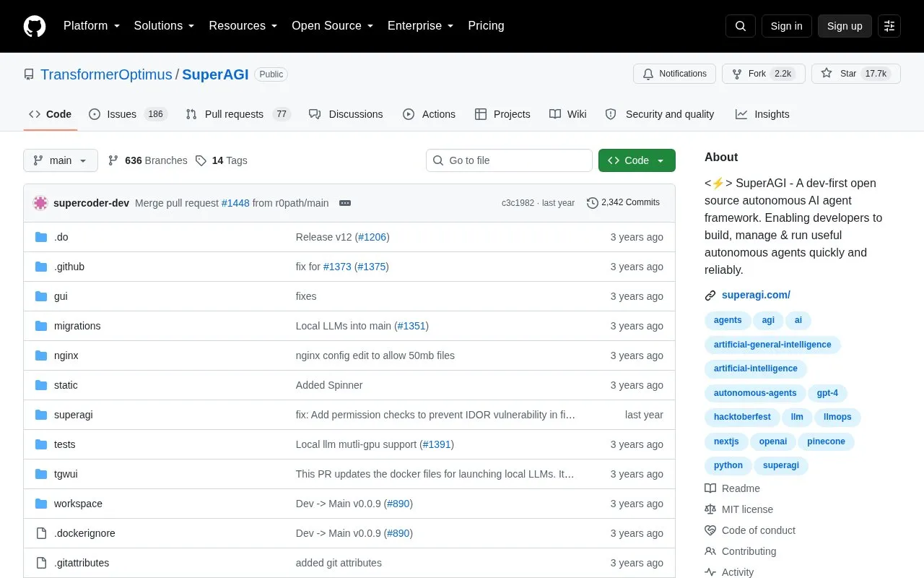Open commit details ellipsis icon
This screenshot has width=924, height=578.
click(x=345, y=203)
